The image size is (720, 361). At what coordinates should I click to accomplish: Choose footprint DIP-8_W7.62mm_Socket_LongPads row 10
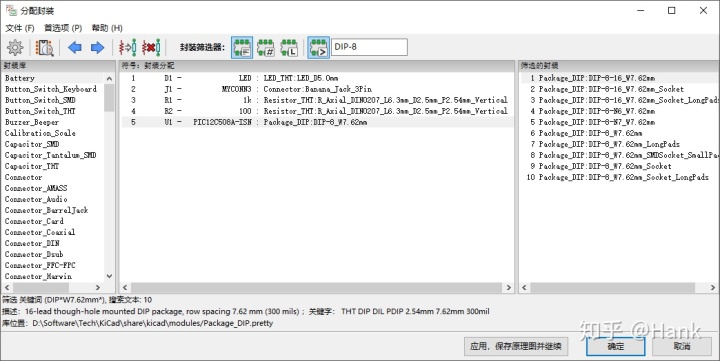point(619,177)
